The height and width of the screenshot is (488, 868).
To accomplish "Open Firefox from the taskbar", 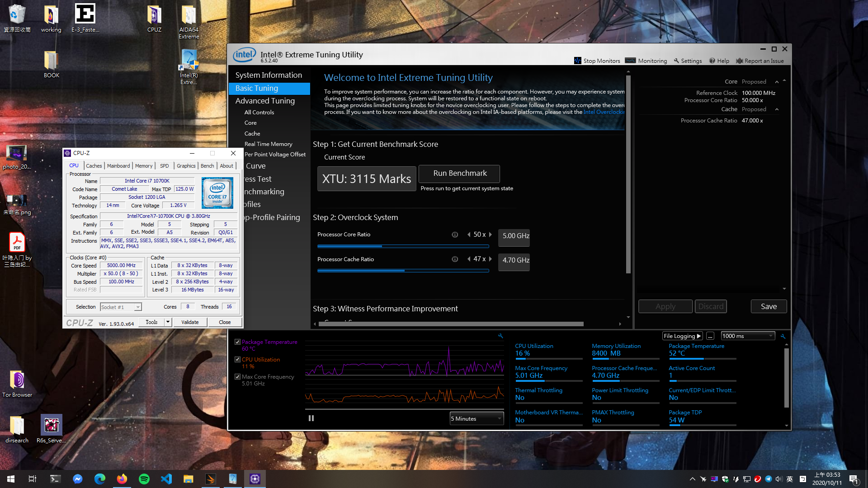I will [x=122, y=479].
